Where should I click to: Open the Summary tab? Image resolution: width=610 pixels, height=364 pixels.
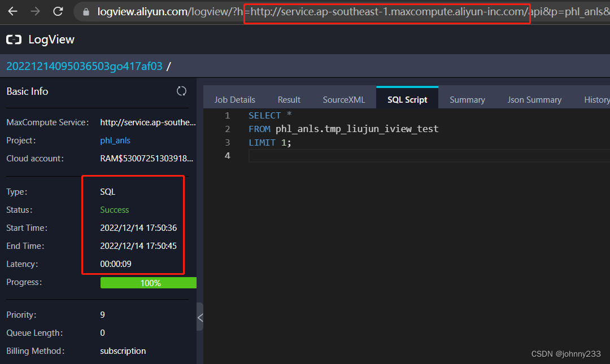pyautogui.click(x=467, y=99)
